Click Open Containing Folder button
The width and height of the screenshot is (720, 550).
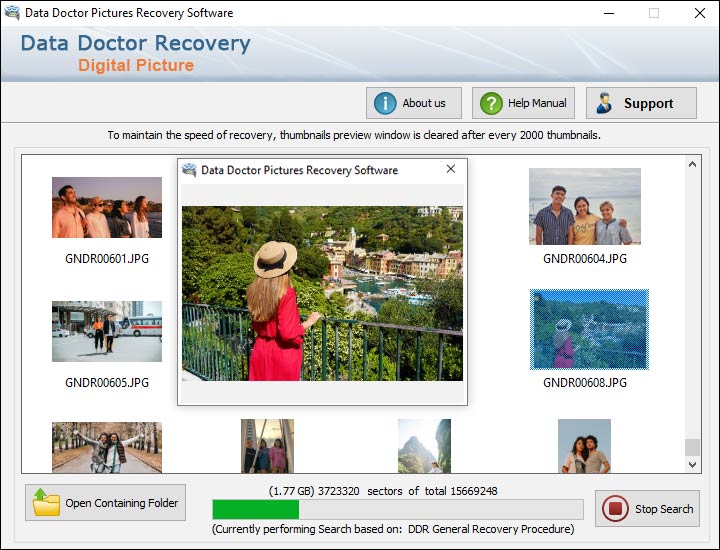point(106,503)
